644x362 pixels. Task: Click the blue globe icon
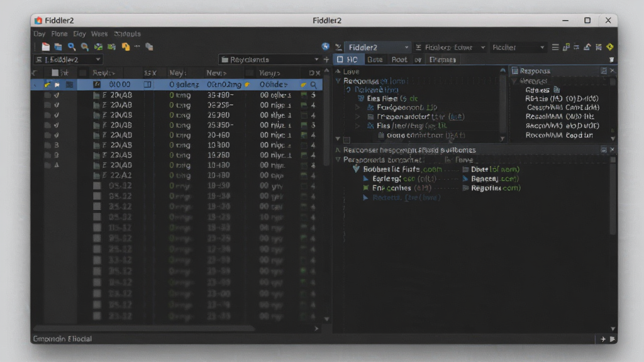325,47
